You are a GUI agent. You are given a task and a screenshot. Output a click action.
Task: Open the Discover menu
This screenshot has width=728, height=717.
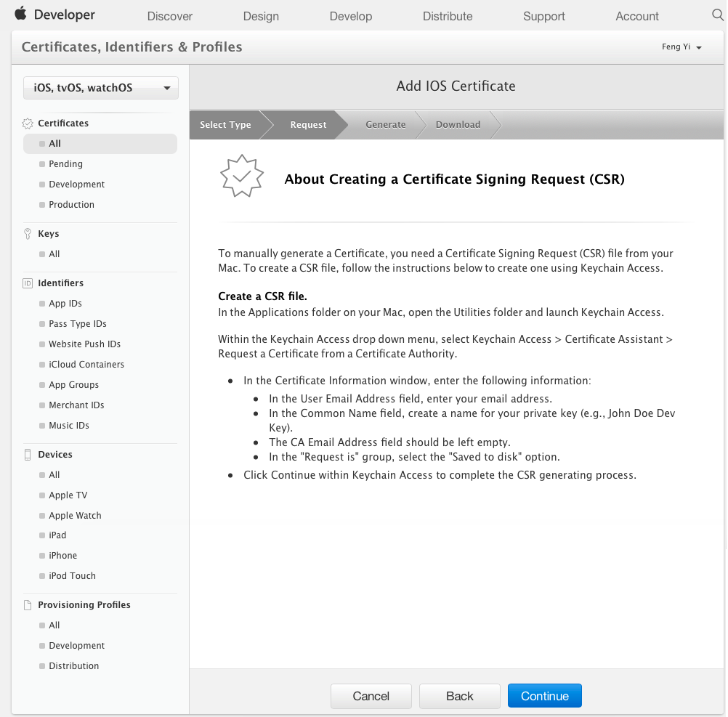point(169,16)
